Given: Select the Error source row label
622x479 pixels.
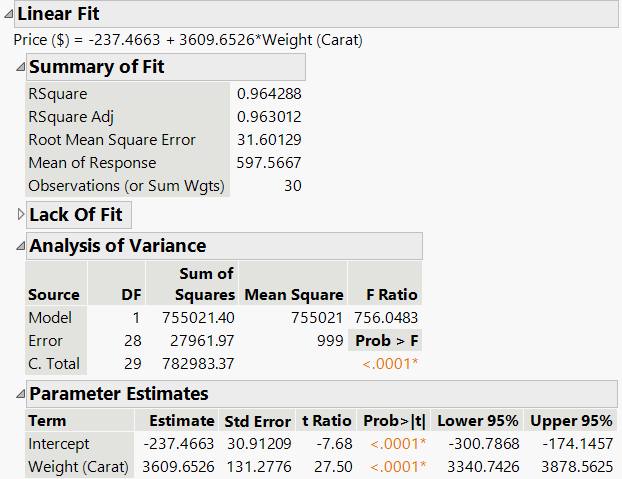Looking at the screenshot, I should click(x=46, y=341).
